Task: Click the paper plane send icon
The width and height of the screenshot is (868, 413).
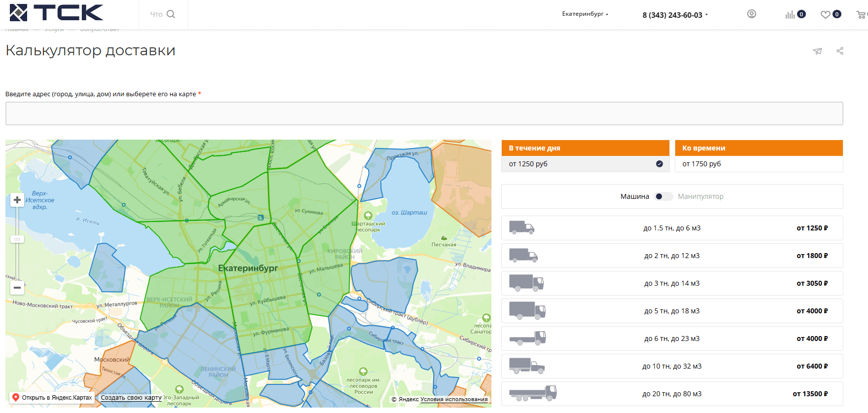Action: click(818, 51)
